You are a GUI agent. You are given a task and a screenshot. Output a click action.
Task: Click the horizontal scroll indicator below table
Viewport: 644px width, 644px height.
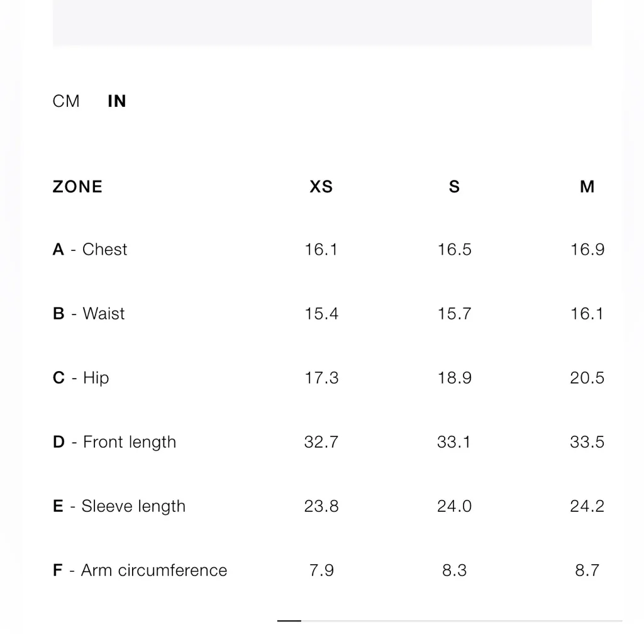(x=289, y=621)
